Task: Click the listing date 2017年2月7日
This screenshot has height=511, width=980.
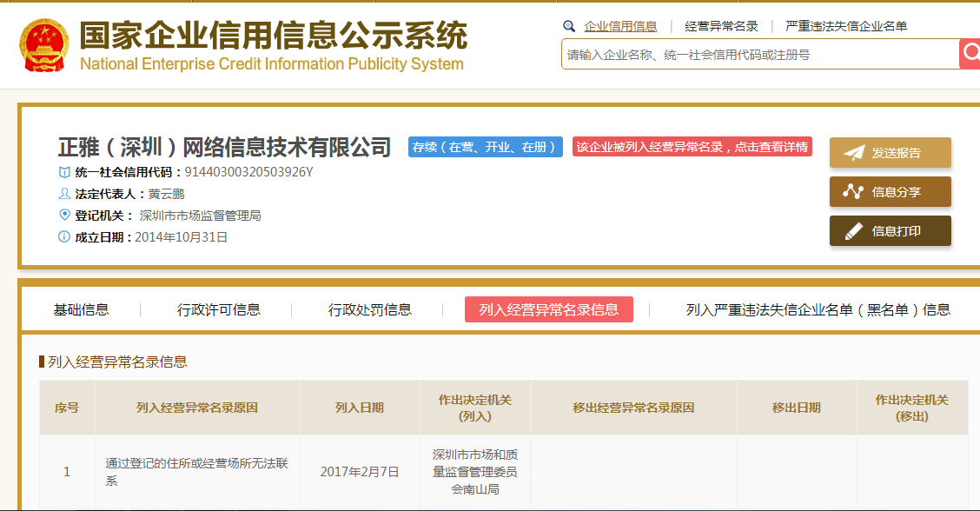Action: coord(360,472)
